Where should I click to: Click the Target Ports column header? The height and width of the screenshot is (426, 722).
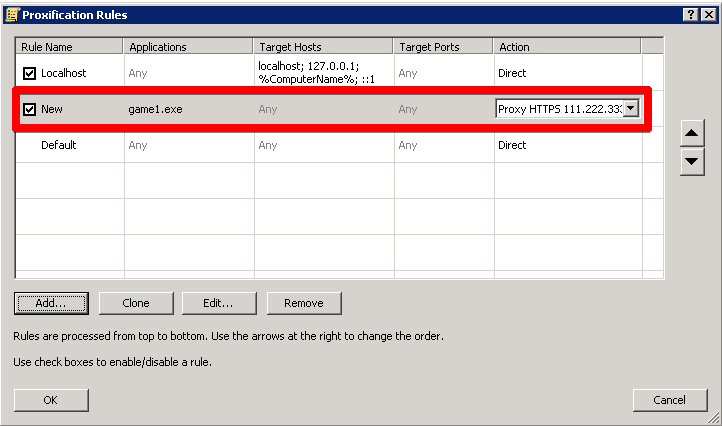(443, 47)
